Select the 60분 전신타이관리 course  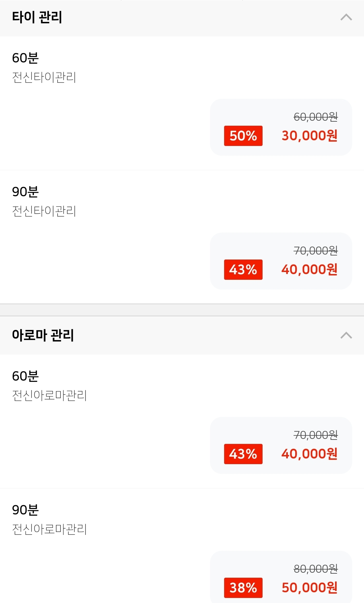pos(44,67)
